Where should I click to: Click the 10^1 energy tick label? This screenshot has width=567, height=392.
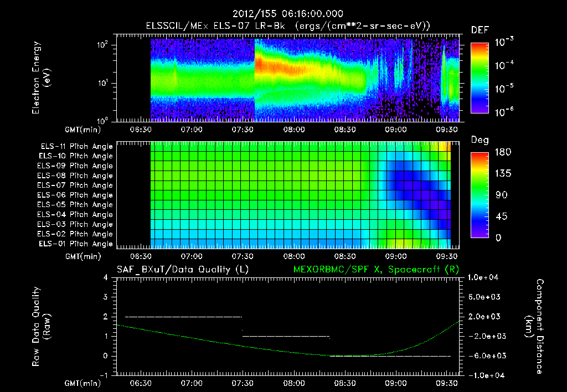coord(102,83)
